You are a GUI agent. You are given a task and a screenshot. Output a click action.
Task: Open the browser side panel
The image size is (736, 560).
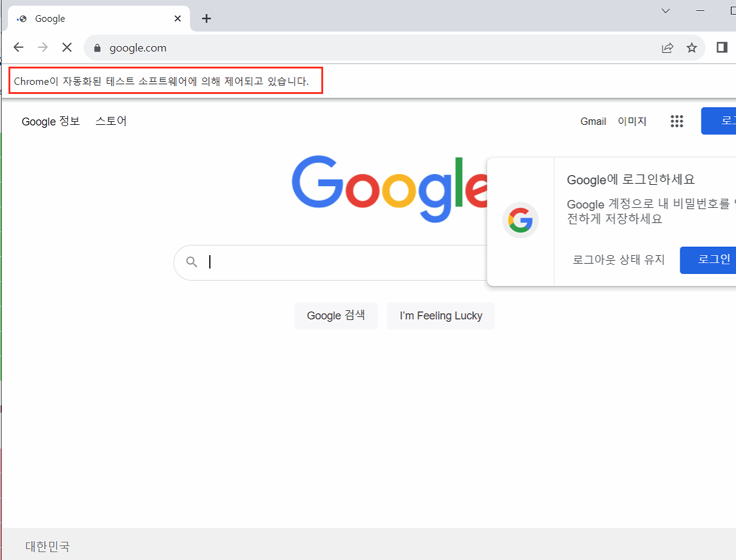pos(721,47)
